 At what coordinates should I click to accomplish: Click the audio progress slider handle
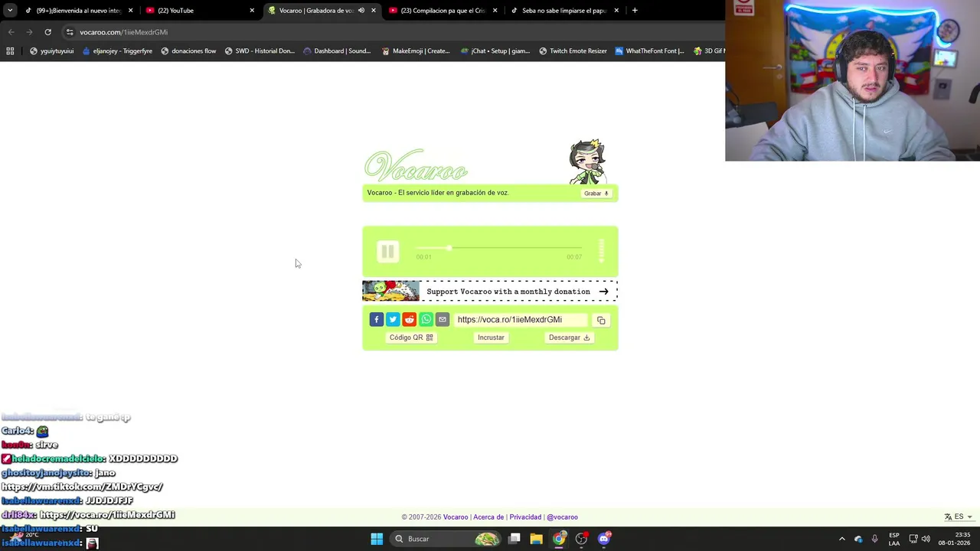pos(449,248)
